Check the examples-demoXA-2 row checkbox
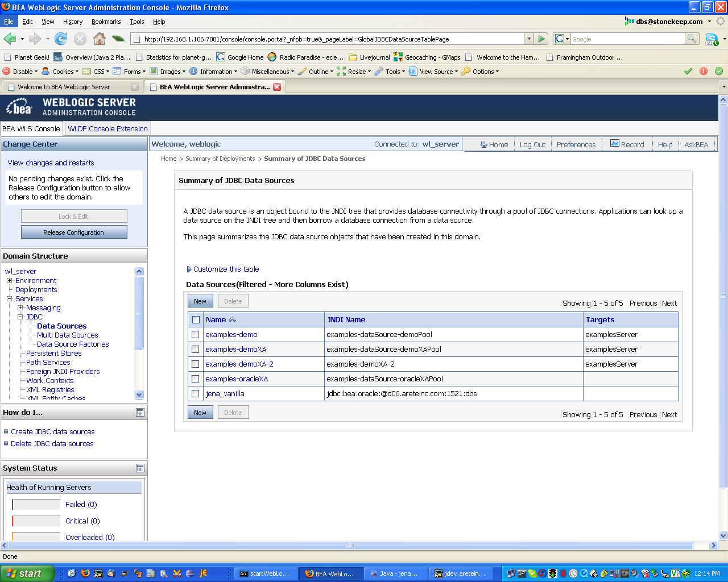Image resolution: width=728 pixels, height=582 pixels. [196, 364]
